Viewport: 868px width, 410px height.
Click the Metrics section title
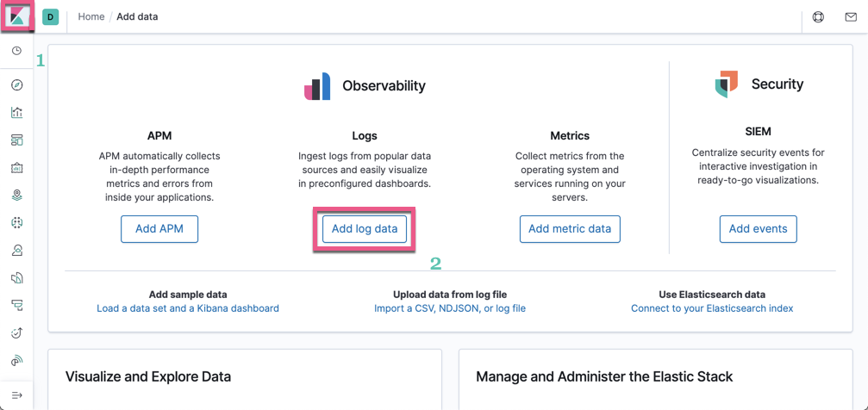570,135
